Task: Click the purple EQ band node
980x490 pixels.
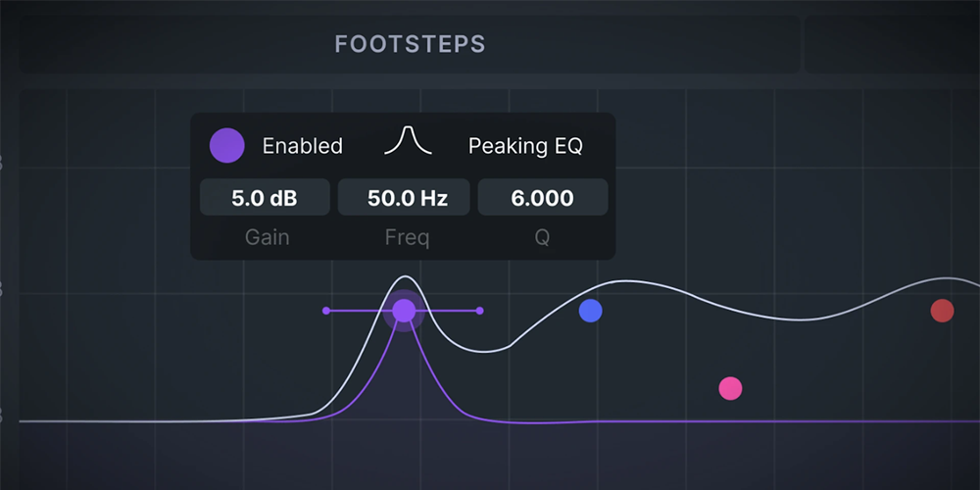Action: [x=404, y=311]
